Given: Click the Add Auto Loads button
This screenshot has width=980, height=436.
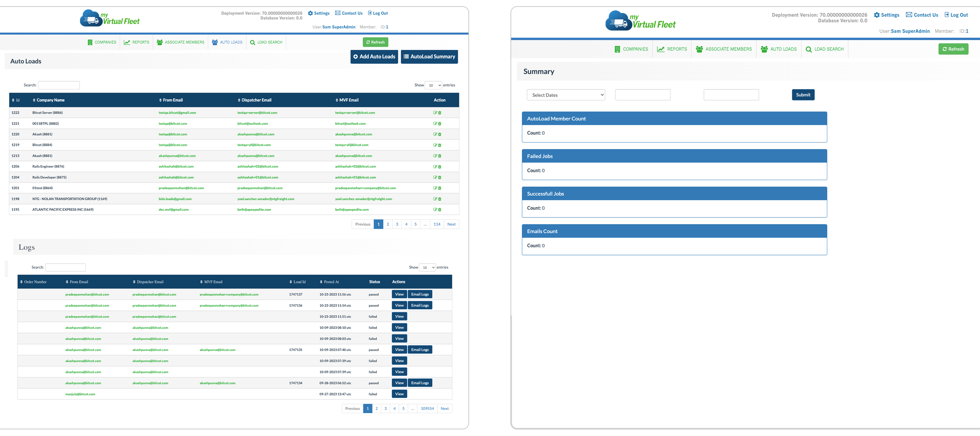Looking at the screenshot, I should click(x=374, y=57).
